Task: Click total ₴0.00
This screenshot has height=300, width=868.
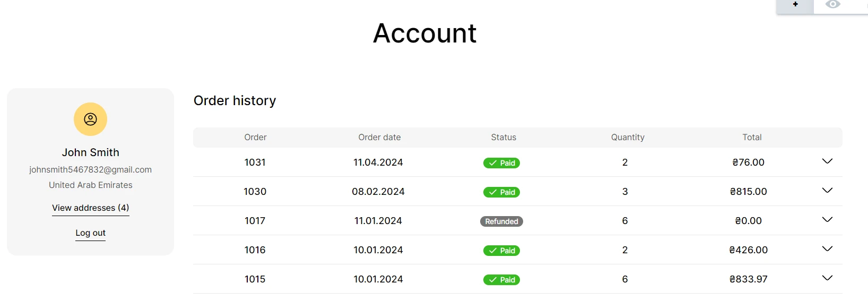Action: (x=749, y=221)
